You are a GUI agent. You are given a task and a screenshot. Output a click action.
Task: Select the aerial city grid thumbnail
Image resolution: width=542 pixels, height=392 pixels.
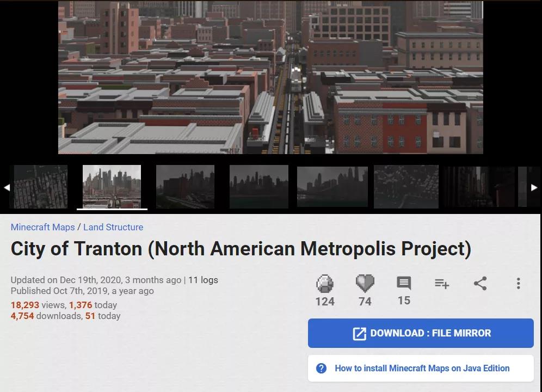click(40, 187)
